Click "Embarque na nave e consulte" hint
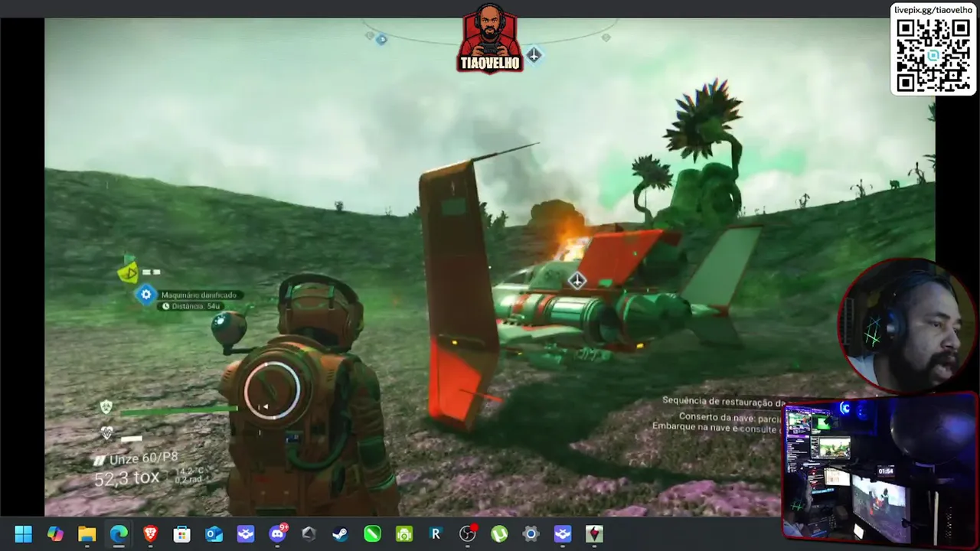The height and width of the screenshot is (551, 980). [x=717, y=429]
